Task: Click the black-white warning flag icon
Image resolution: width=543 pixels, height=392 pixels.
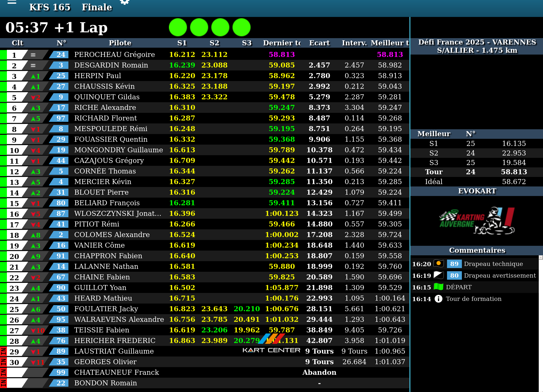Action: point(439,275)
